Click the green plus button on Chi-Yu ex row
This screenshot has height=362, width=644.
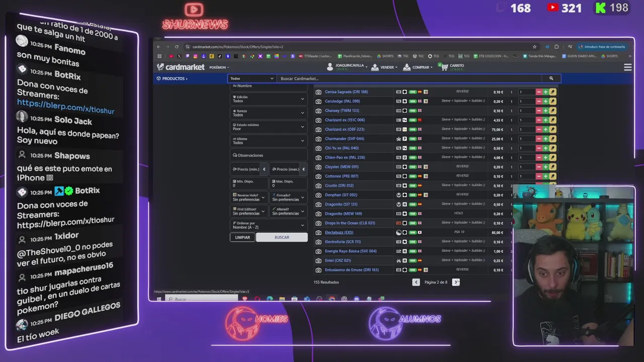[545, 148]
